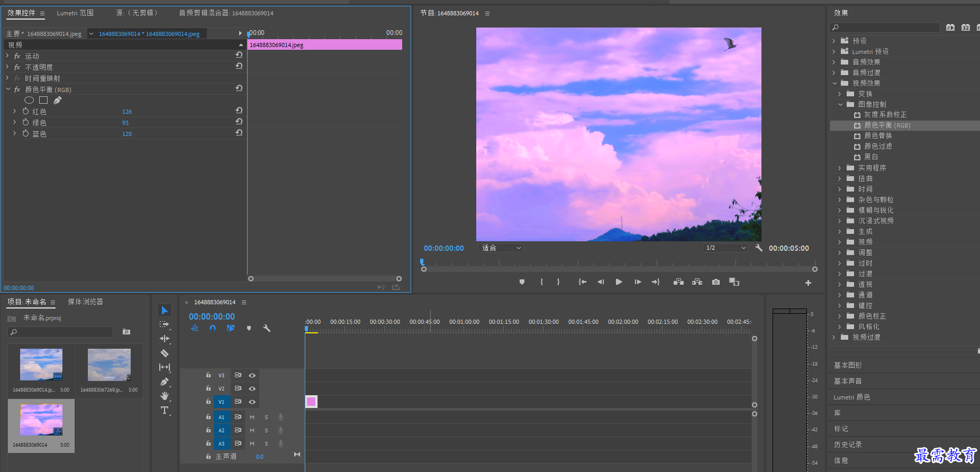
Task: Mute audio track A1
Action: coord(252,417)
